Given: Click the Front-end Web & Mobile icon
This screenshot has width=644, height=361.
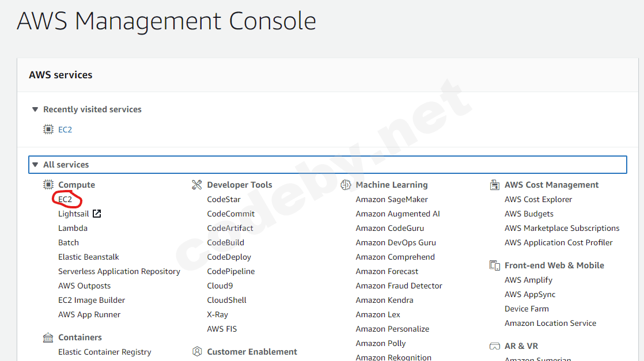Looking at the screenshot, I should (x=494, y=265).
